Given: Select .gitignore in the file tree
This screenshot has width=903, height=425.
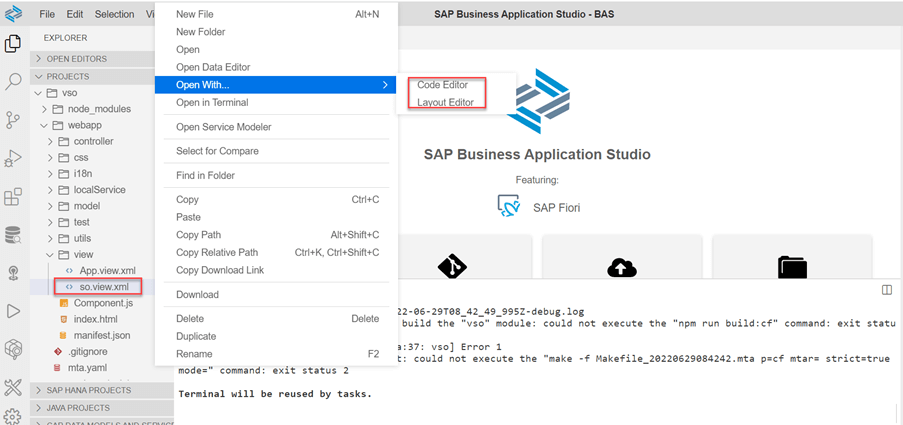Looking at the screenshot, I should coord(87,351).
